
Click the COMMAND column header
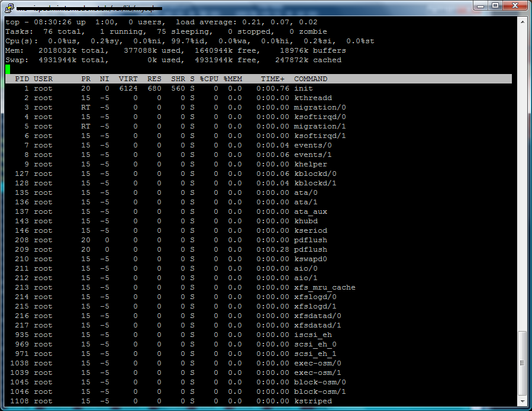click(311, 79)
